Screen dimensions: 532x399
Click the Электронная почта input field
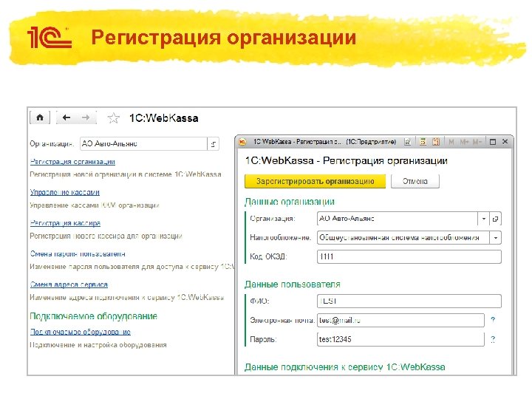(400, 320)
